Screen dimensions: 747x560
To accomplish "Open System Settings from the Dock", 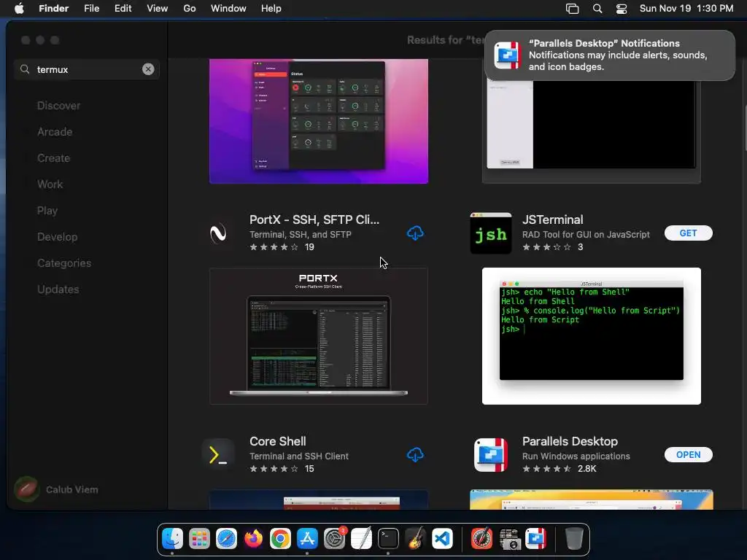I will coord(334,539).
